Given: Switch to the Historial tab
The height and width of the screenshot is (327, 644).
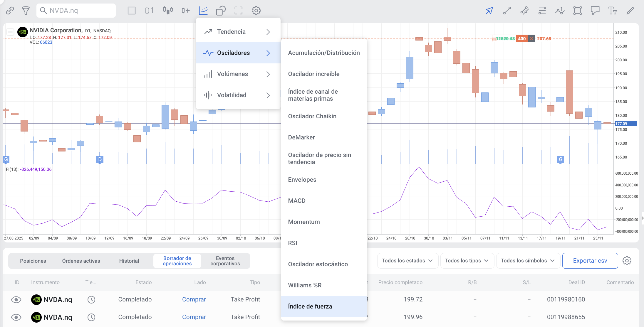Looking at the screenshot, I should [x=129, y=261].
